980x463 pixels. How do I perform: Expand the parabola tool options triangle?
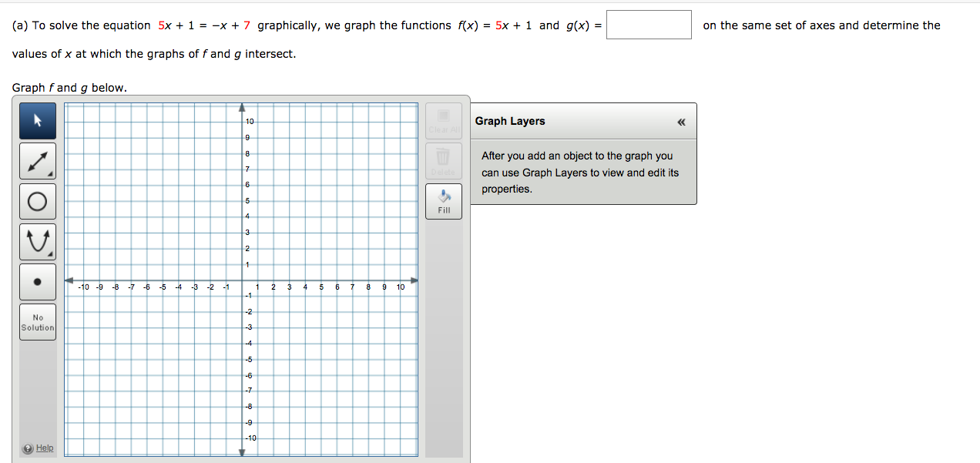(49, 253)
